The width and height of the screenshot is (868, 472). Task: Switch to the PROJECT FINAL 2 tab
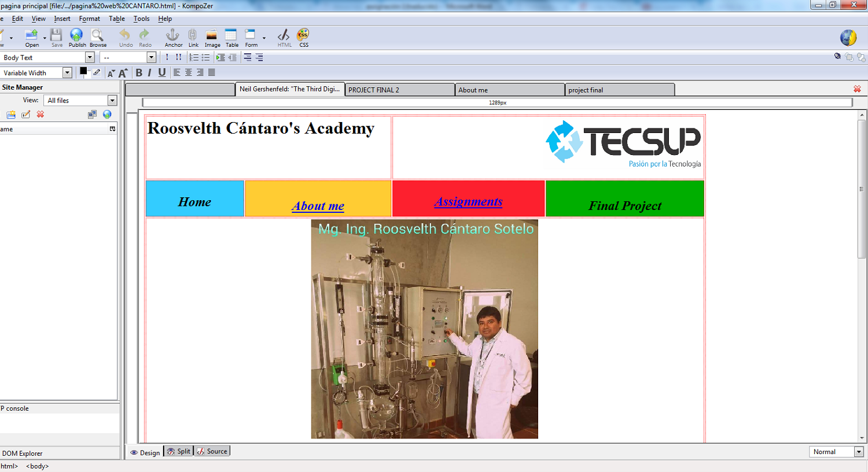click(x=400, y=90)
